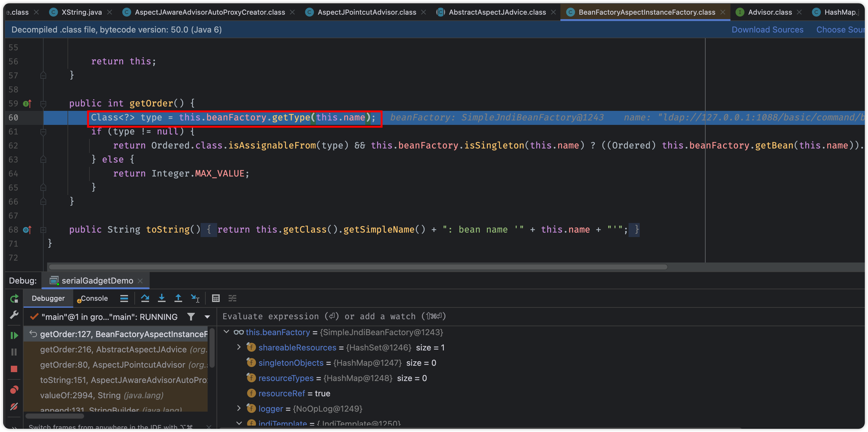Collapse this.beanFactory watch node
Image resolution: width=868 pixels, height=432 pixels.
coord(226,332)
